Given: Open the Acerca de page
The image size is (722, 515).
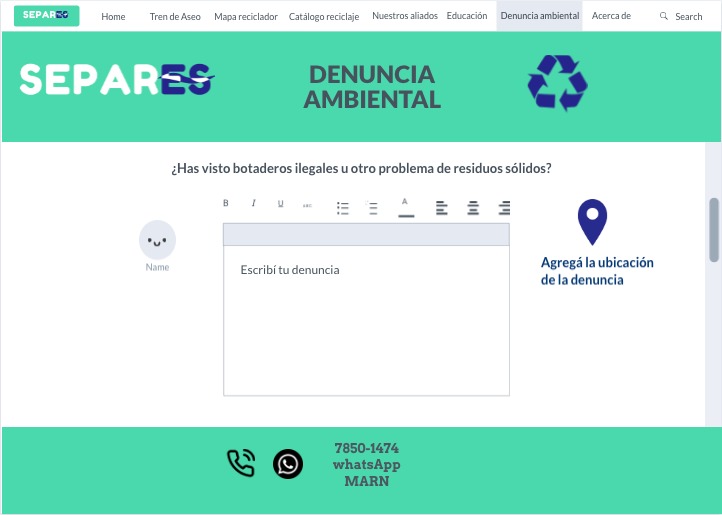Looking at the screenshot, I should (x=611, y=16).
